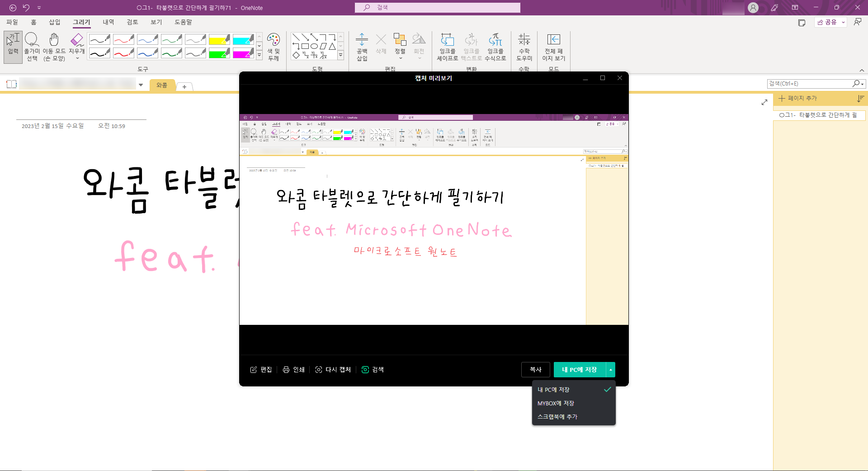868x471 pixels.
Task: Click the title bar 검색 search box
Action: 438,8
